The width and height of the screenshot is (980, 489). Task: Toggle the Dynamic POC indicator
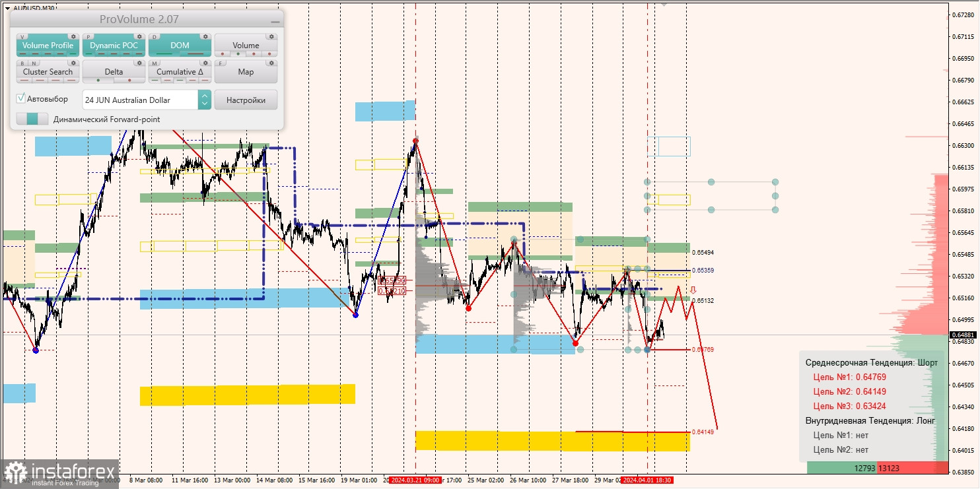tap(114, 46)
